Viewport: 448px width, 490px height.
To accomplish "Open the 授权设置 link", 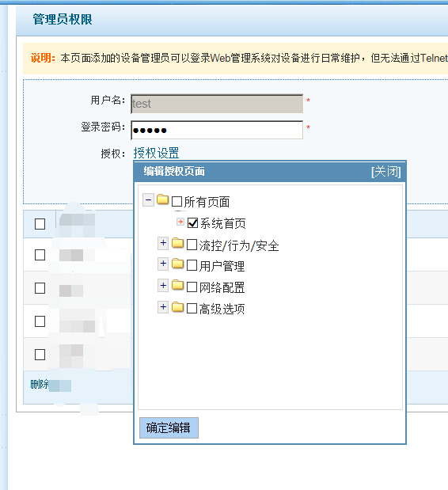I will [156, 153].
